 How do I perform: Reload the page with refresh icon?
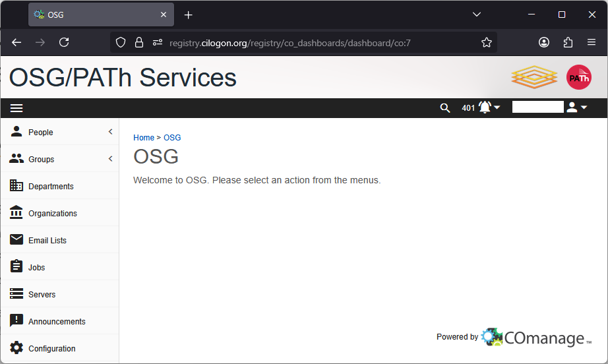click(x=64, y=42)
